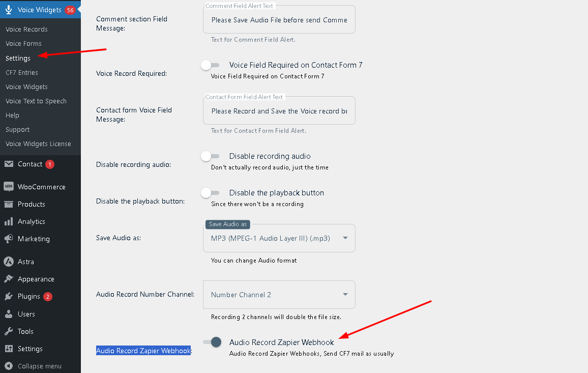Click the Astra theme logo icon
588x373 pixels.
(x=9, y=262)
